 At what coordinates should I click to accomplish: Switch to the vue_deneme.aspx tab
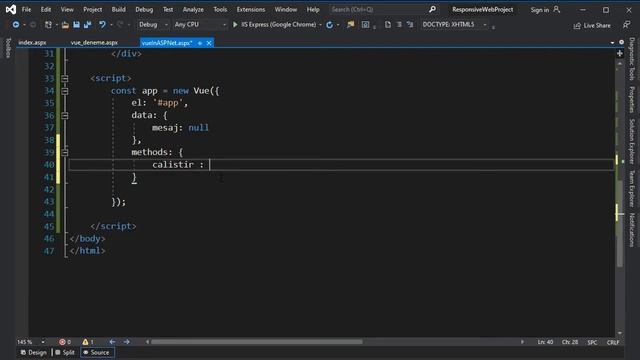(94, 42)
